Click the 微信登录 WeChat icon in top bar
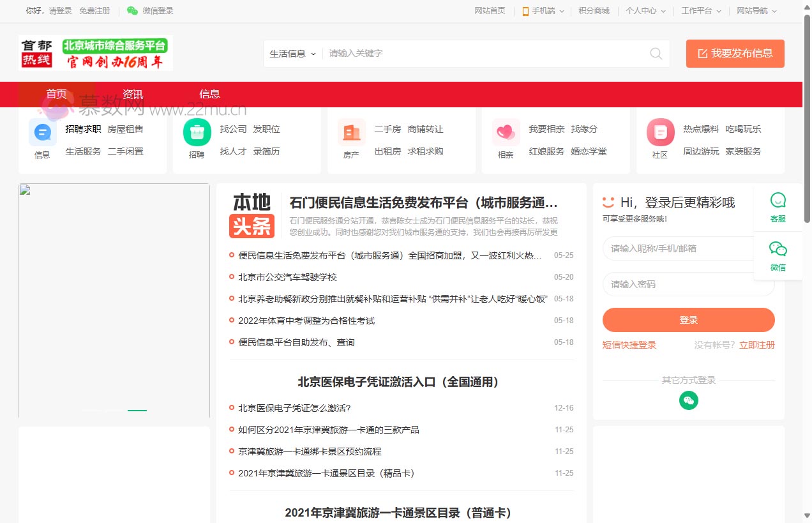 (132, 10)
